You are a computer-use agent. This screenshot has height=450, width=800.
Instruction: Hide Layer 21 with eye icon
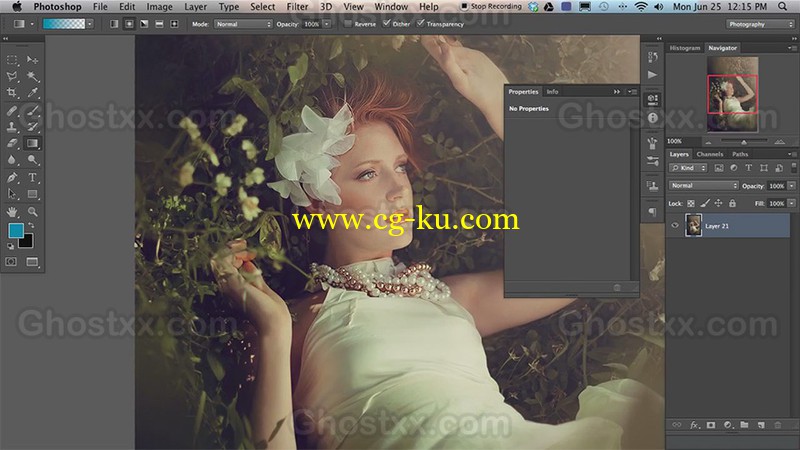click(x=675, y=226)
